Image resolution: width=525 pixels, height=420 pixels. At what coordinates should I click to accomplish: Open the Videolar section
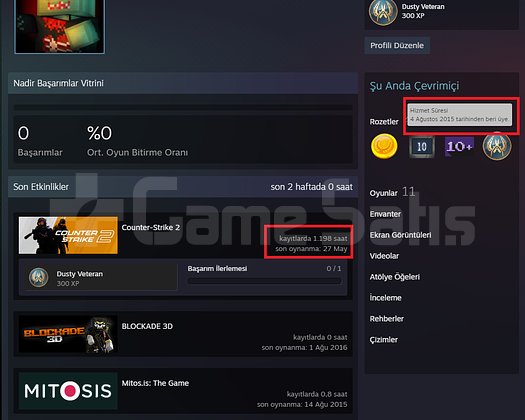point(384,256)
